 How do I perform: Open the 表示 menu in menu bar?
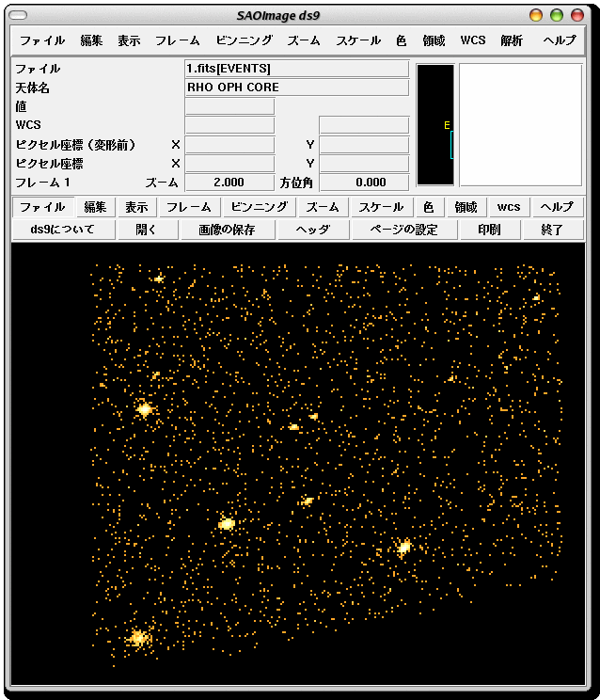(x=129, y=40)
